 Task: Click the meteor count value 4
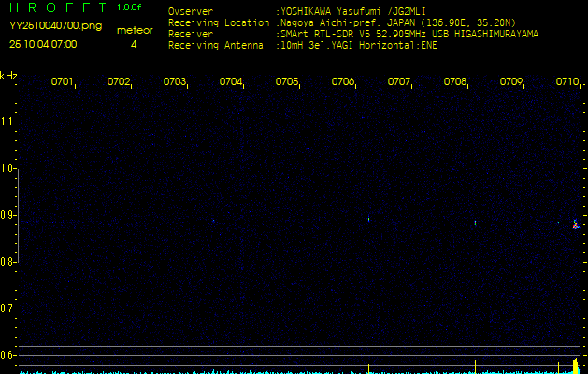[134, 44]
